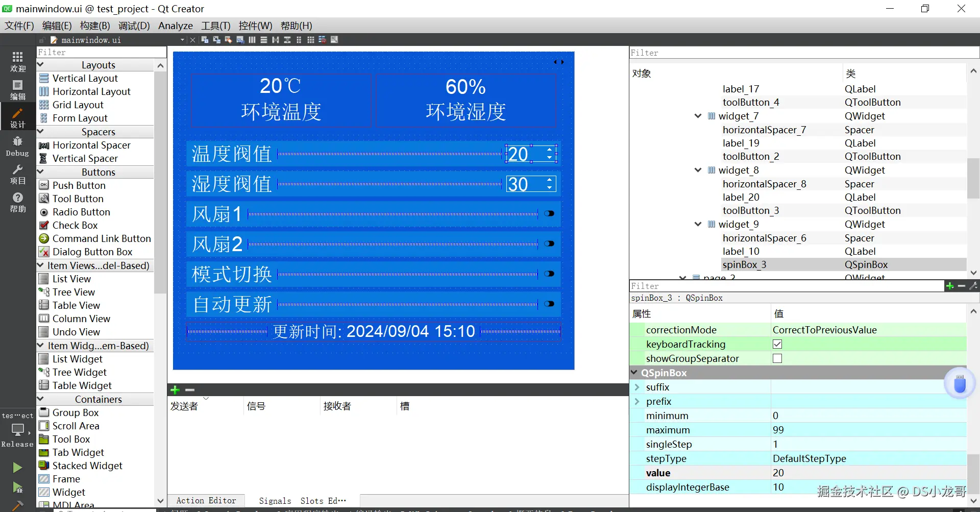
Task: Start debugging with the play-bug button
Action: coord(17,488)
